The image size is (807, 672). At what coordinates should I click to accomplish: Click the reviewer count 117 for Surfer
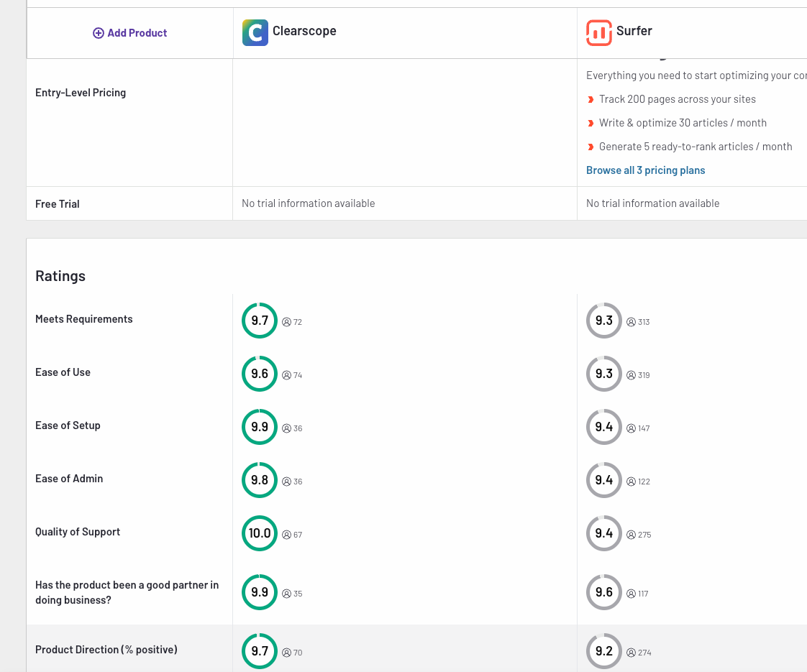[643, 594]
